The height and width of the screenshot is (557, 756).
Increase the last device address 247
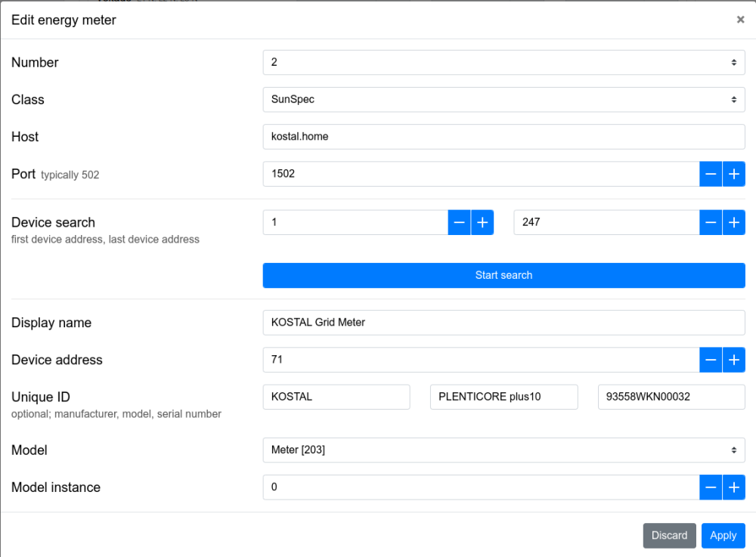[733, 223]
